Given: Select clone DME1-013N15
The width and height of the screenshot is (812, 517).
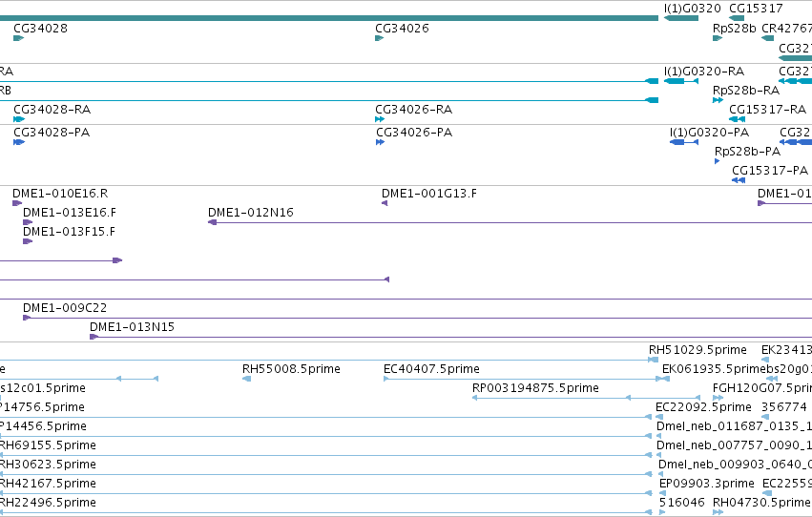Looking at the screenshot, I should point(132,326).
